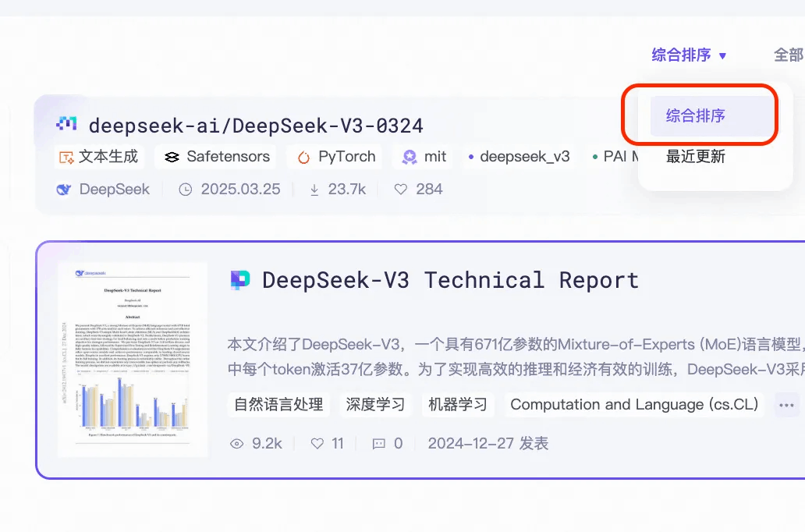Select the 深度学习 tag
This screenshot has width=805, height=532.
[375, 404]
